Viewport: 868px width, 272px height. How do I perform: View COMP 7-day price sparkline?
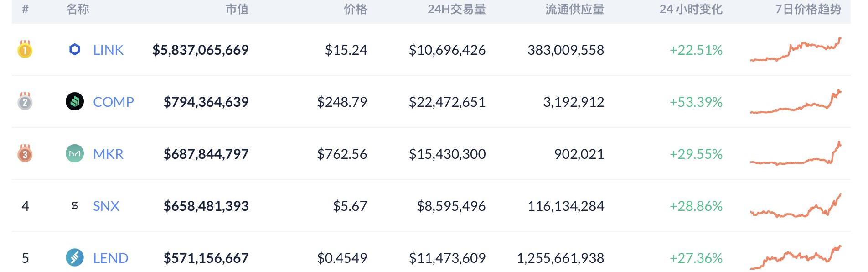point(796,102)
